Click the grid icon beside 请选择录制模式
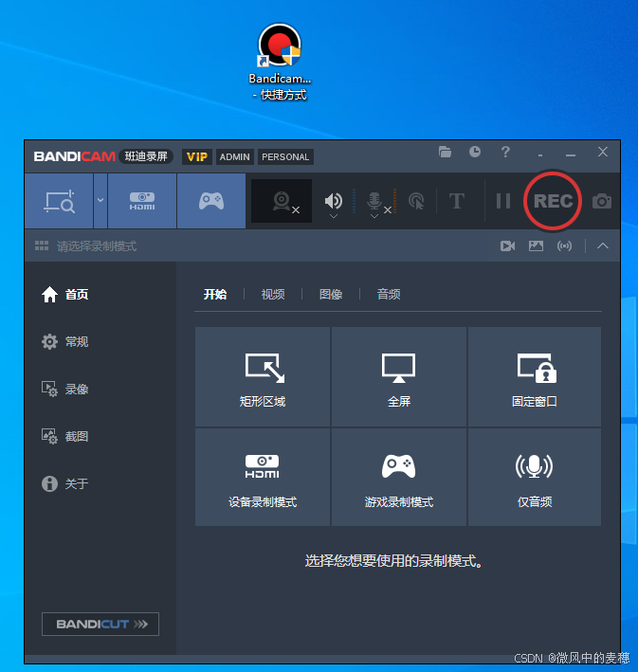638x672 pixels. [x=42, y=245]
